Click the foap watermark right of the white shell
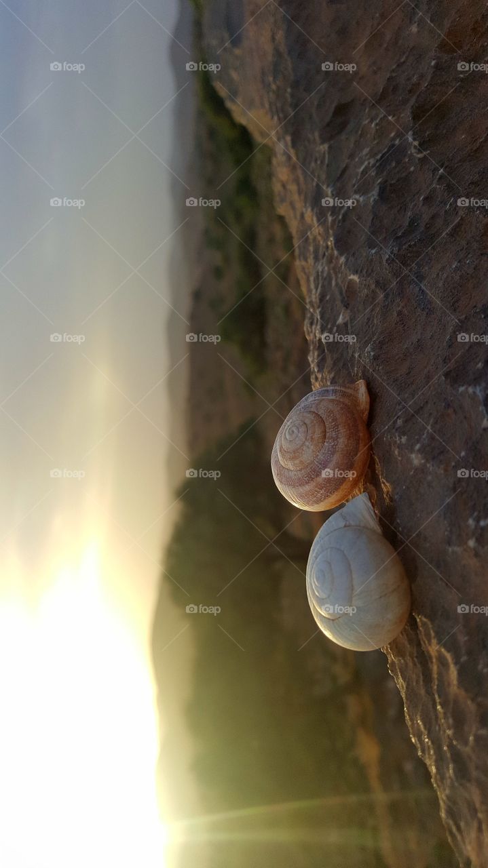488x868 pixels. (473, 610)
